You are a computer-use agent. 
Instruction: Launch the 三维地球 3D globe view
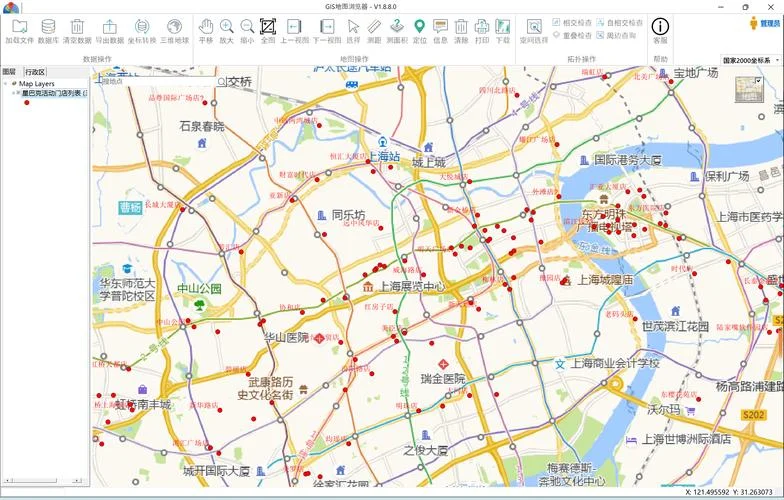[174, 31]
